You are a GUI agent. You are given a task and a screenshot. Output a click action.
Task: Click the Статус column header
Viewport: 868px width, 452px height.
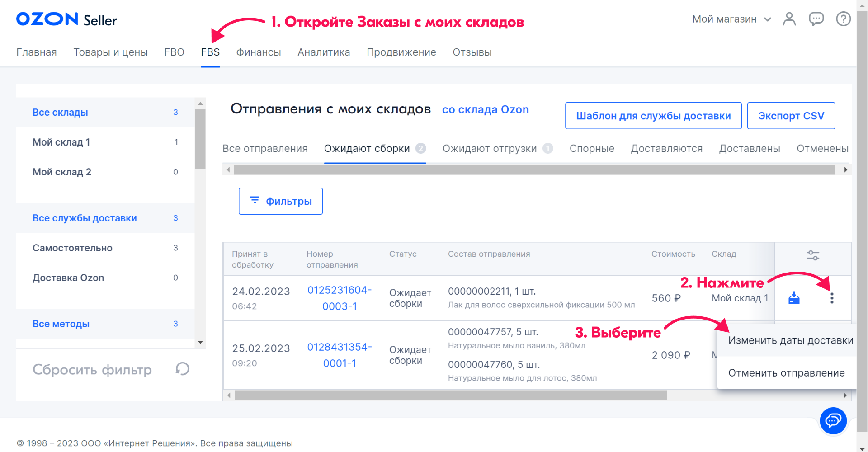[x=403, y=254]
